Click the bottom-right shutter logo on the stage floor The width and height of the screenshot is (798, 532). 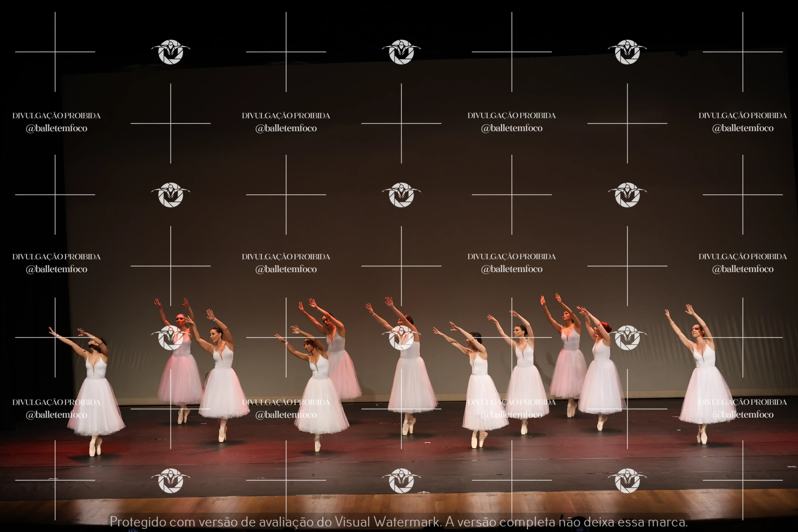pos(627,480)
